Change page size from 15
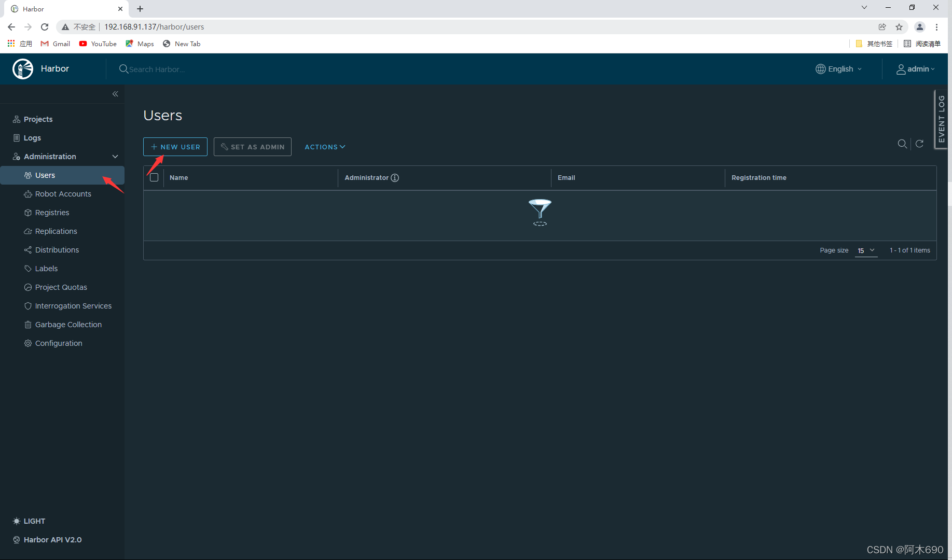This screenshot has height=560, width=952. coord(866,250)
